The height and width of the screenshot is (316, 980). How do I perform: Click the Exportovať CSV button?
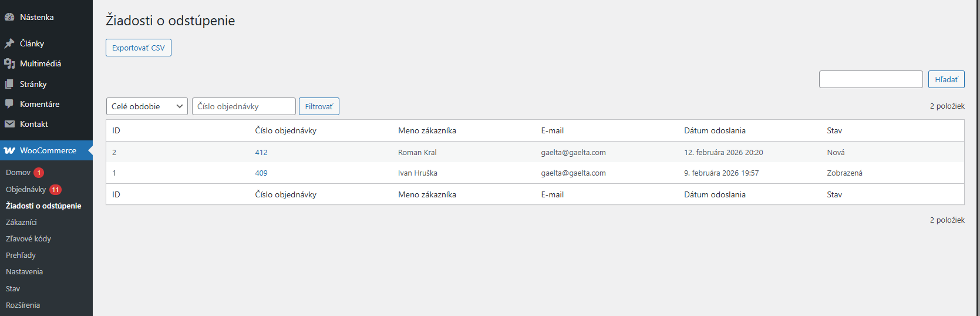(x=139, y=48)
